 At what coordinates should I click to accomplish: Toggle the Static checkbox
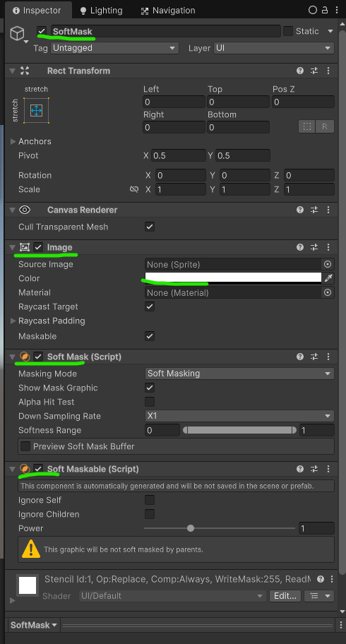coord(288,31)
